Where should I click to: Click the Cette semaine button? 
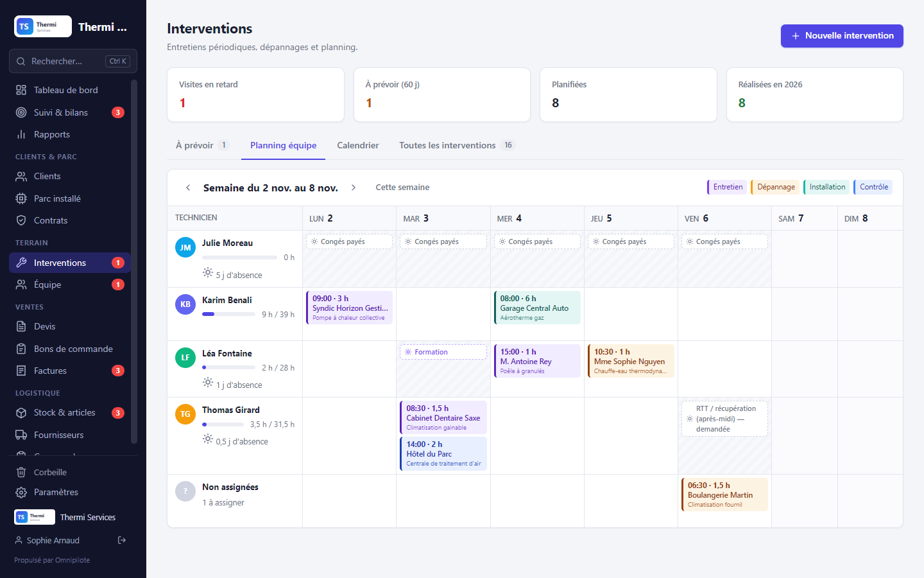402,188
